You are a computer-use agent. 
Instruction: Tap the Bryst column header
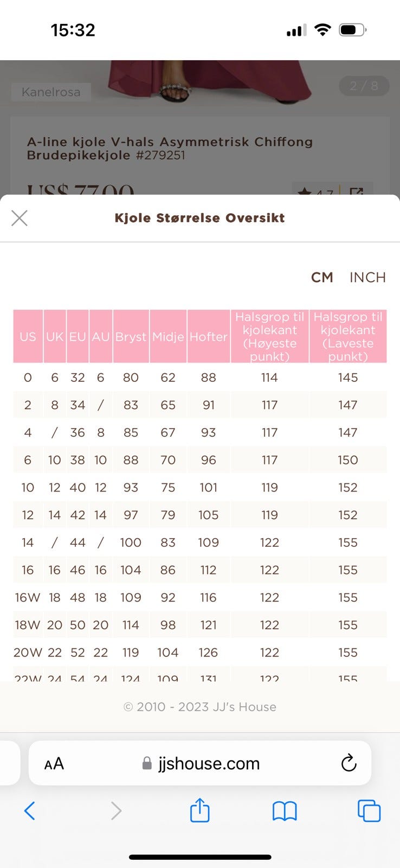point(131,336)
